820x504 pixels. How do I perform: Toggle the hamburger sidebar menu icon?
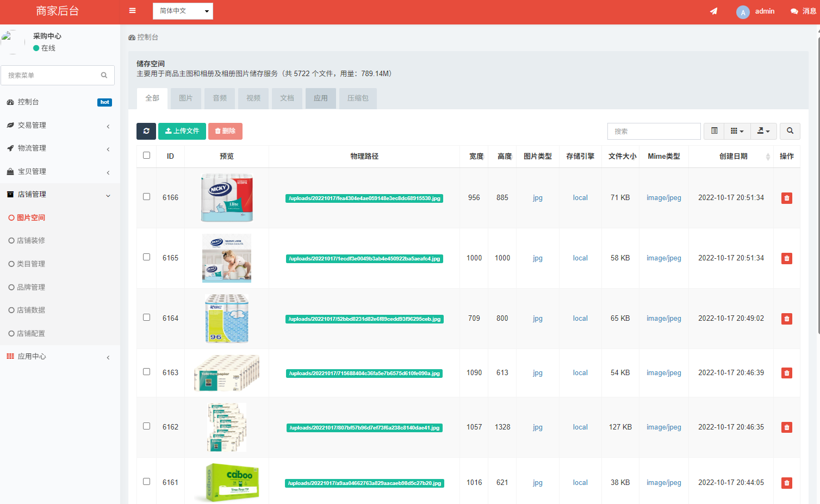132,11
